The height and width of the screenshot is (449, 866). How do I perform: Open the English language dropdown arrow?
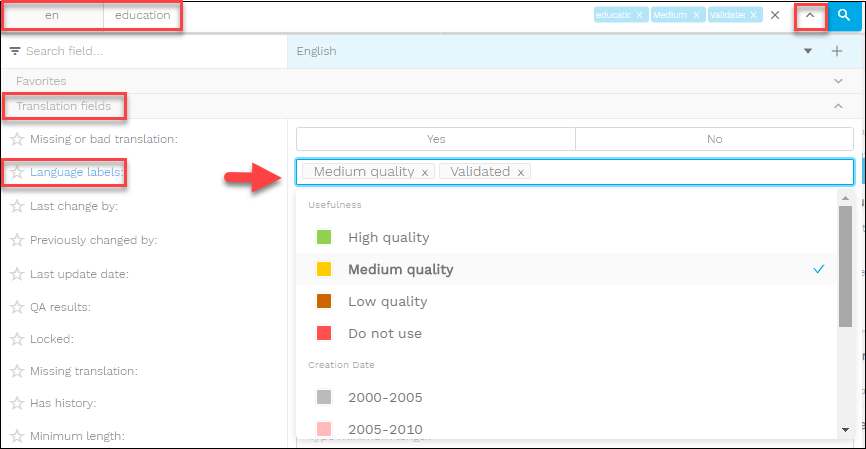(808, 51)
